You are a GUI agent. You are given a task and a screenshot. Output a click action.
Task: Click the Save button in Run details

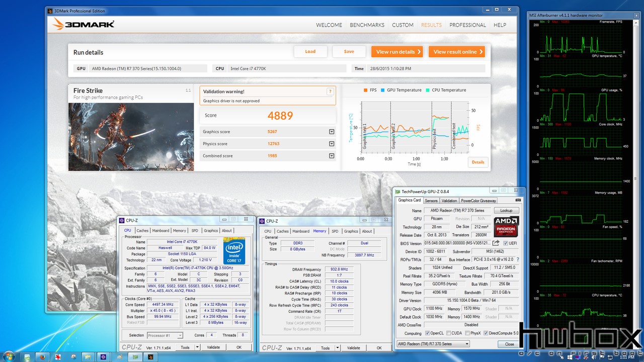(x=349, y=51)
